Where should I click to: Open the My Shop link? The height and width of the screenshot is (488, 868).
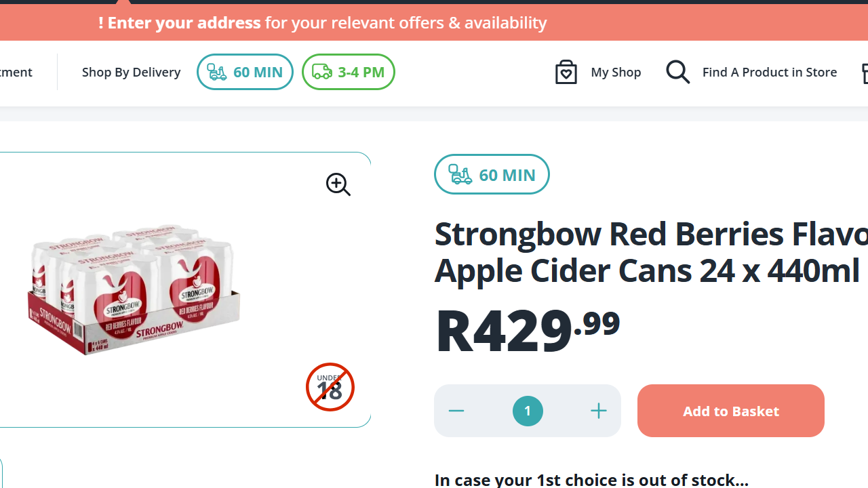click(x=615, y=72)
